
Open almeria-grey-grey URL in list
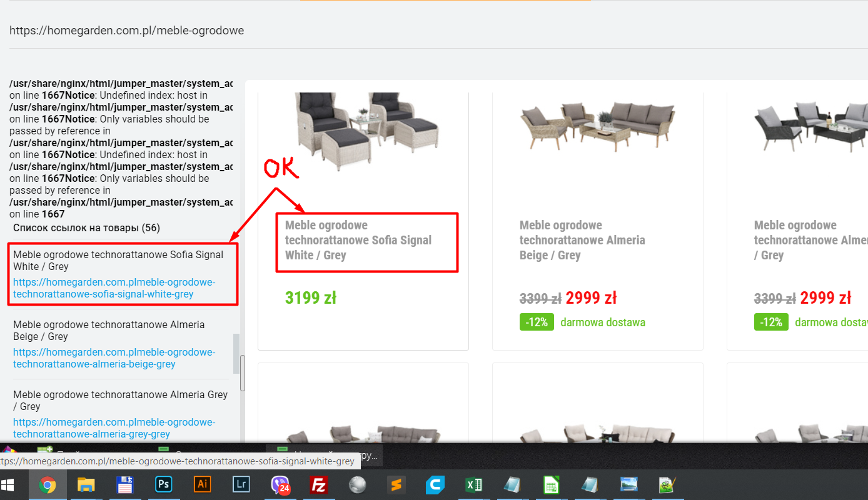point(114,428)
